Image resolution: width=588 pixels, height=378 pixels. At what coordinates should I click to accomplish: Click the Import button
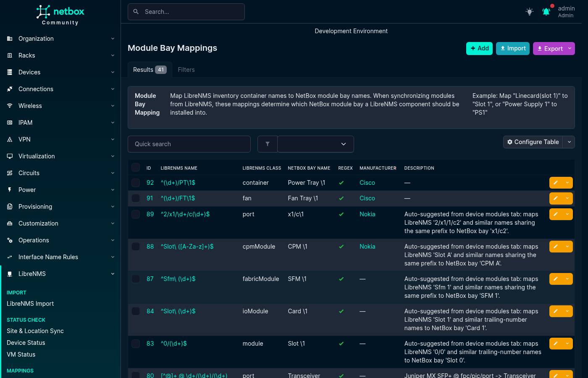click(x=513, y=49)
